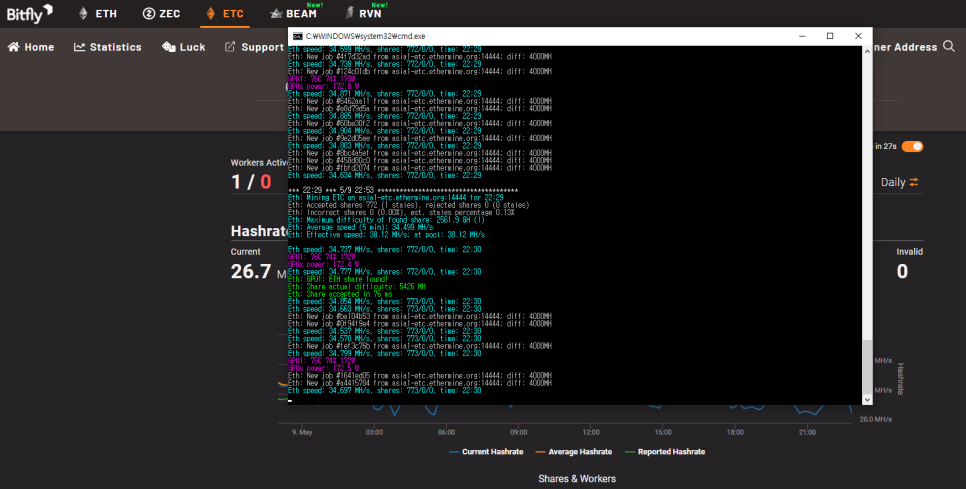Click the Luck dice icon
Screen dimensions: 966x489
point(169,47)
